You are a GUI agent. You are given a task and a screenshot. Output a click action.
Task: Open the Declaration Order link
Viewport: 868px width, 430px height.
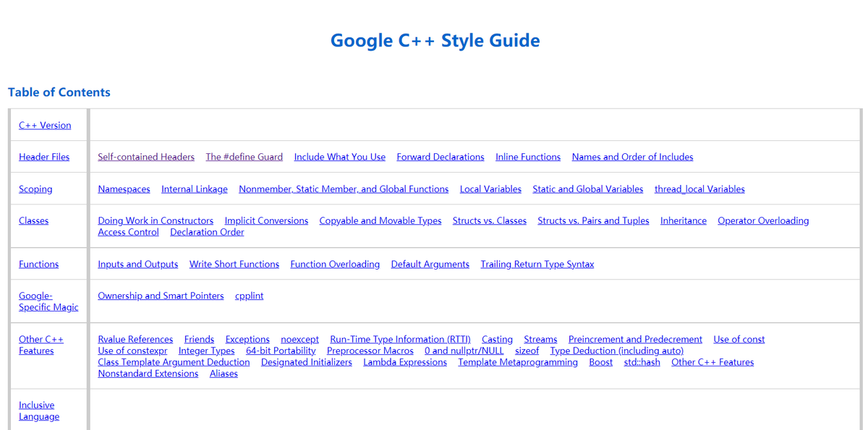207,232
